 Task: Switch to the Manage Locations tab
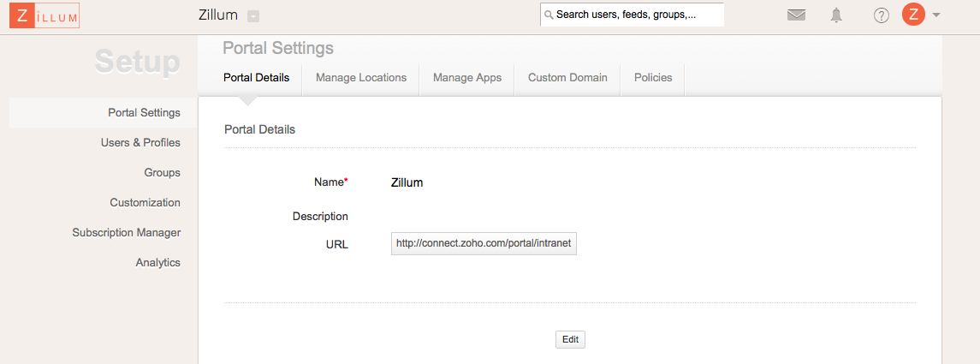pyautogui.click(x=360, y=77)
